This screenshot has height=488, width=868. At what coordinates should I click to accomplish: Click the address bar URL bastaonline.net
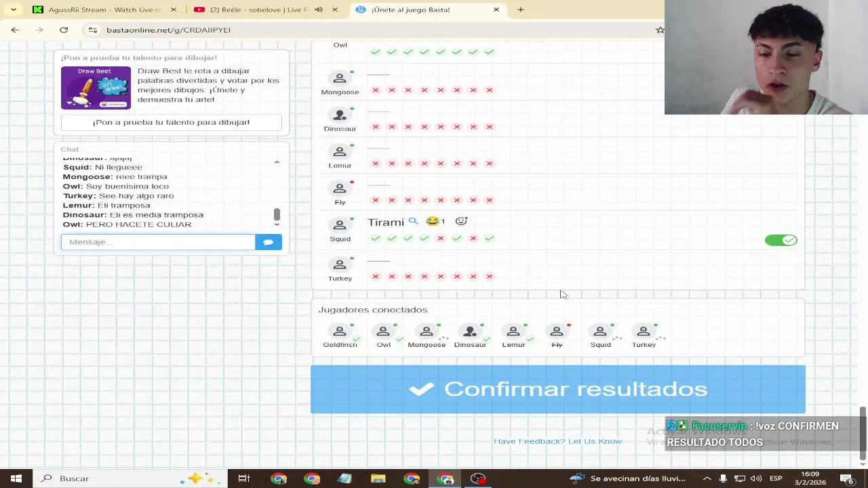[x=168, y=30]
